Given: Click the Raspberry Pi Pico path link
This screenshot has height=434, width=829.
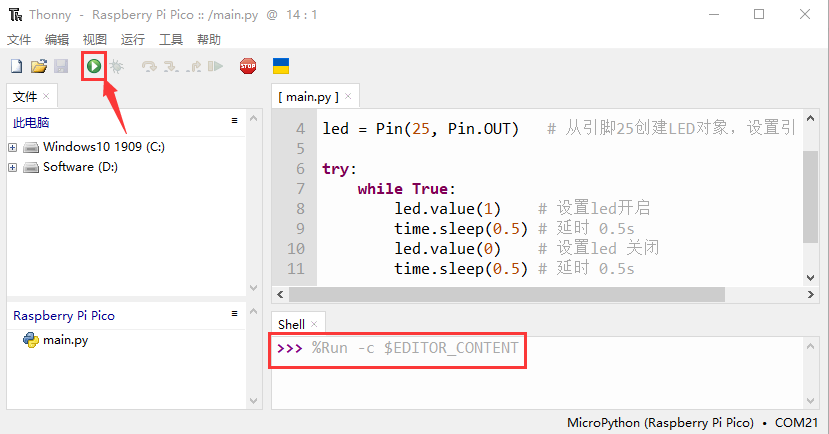Looking at the screenshot, I should [64, 316].
